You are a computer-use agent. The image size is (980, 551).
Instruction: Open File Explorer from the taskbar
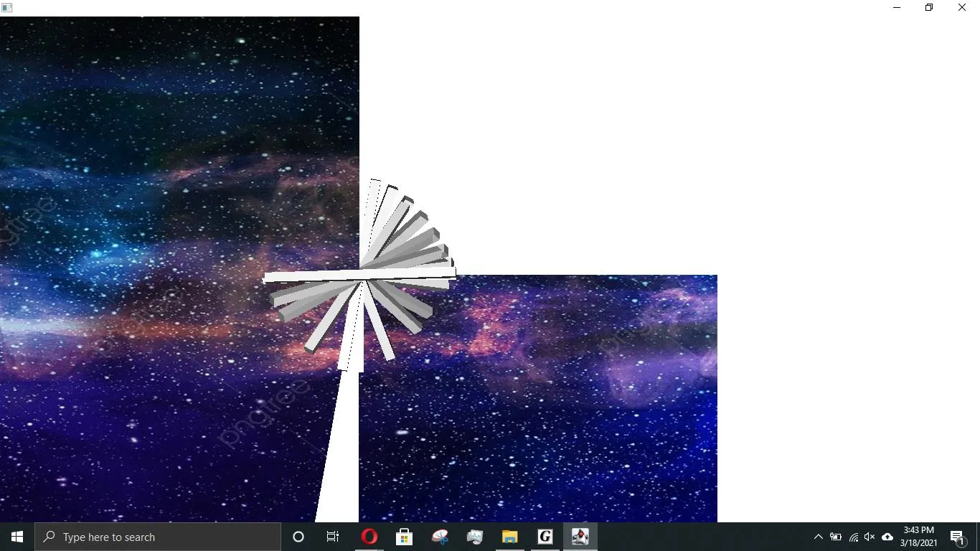509,537
